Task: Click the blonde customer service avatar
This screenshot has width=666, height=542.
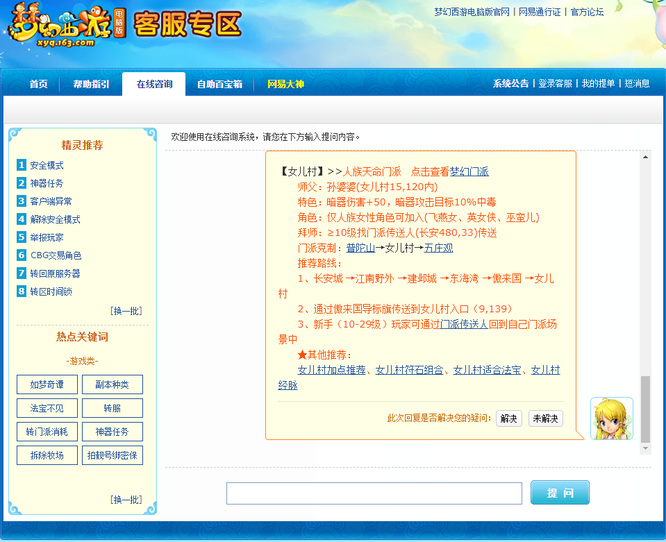Action: 611,418
